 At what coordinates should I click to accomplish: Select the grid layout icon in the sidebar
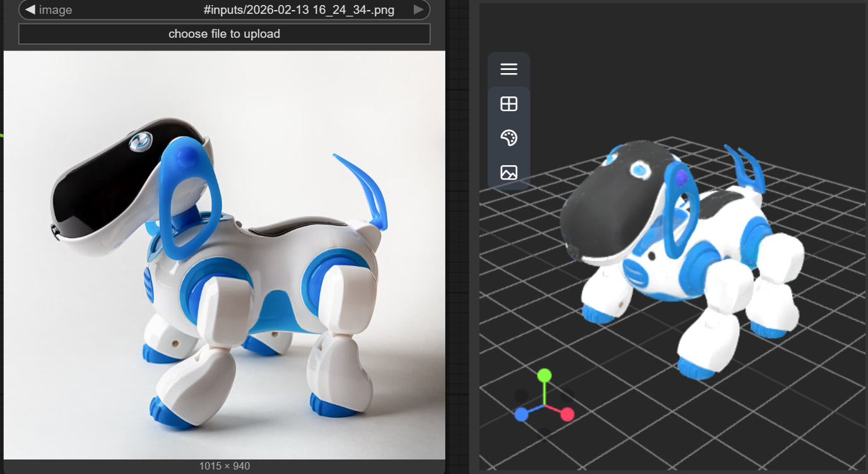pos(509,103)
